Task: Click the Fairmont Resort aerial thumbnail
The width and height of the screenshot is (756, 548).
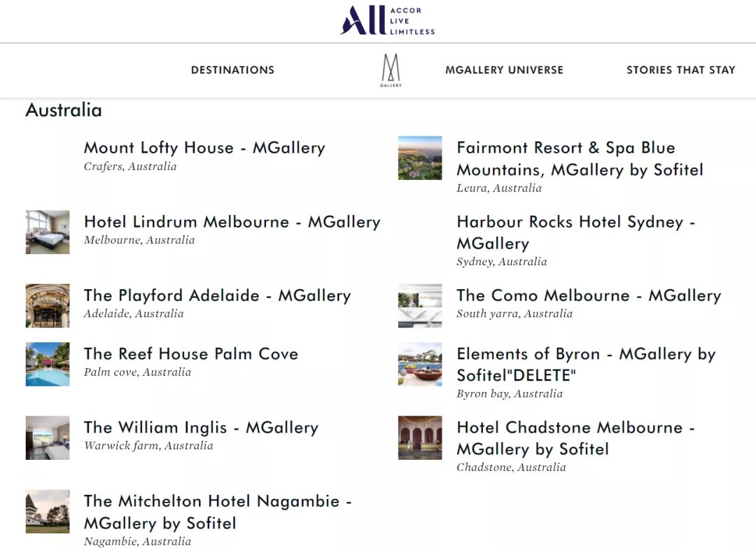Action: pos(420,158)
